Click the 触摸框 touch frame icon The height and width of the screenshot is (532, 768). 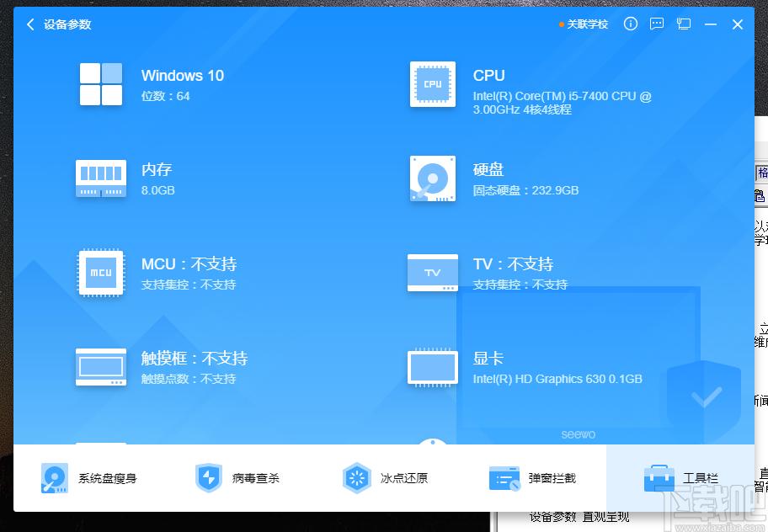click(x=101, y=367)
